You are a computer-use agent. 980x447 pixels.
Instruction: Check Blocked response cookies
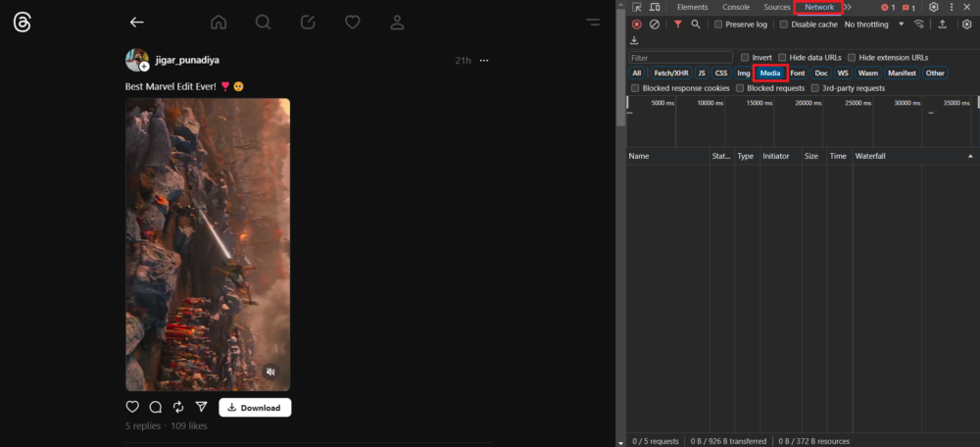point(635,88)
